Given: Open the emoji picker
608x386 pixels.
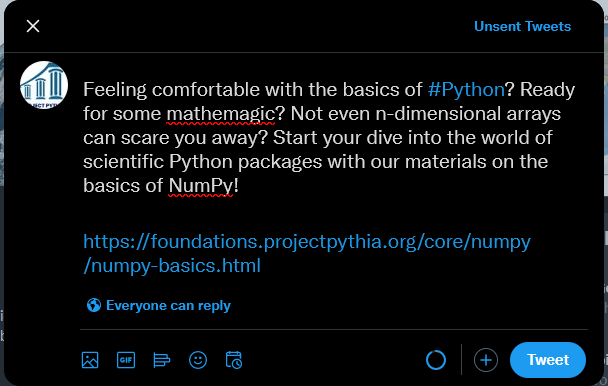Looking at the screenshot, I should tap(198, 360).
